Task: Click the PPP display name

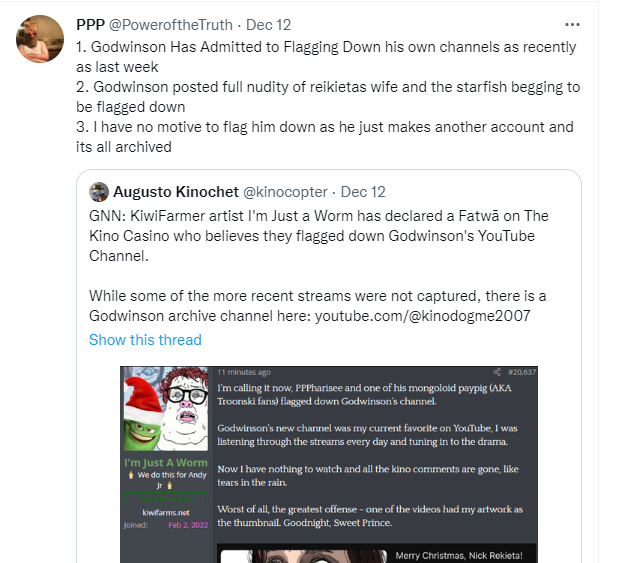Action: [x=90, y=25]
